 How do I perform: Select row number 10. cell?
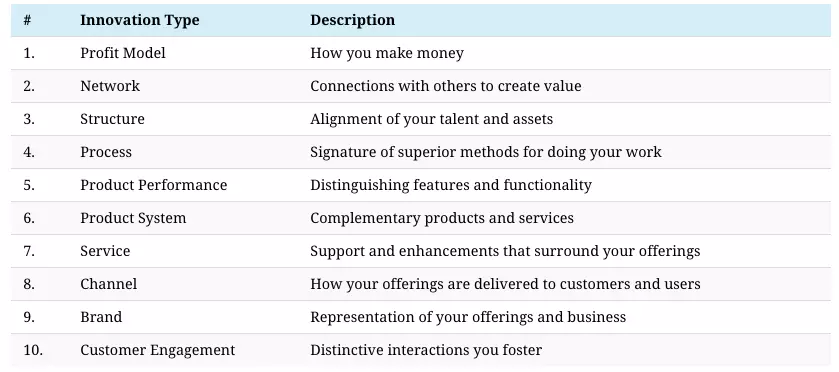click(x=33, y=351)
